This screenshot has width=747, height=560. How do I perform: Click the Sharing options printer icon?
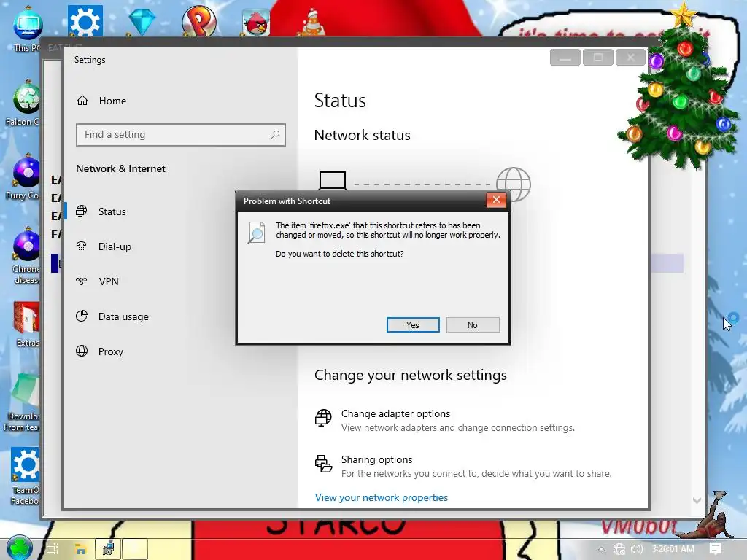(323, 464)
